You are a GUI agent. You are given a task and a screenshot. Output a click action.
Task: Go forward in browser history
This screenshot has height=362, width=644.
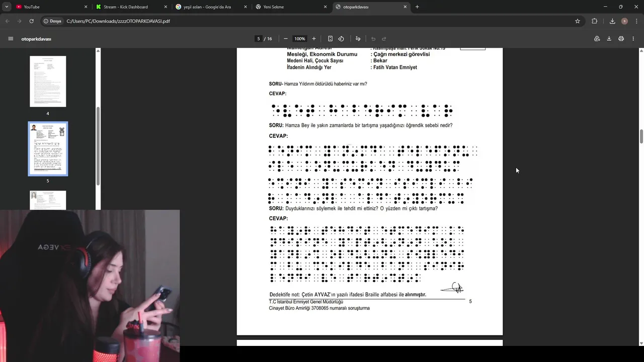tap(19, 21)
